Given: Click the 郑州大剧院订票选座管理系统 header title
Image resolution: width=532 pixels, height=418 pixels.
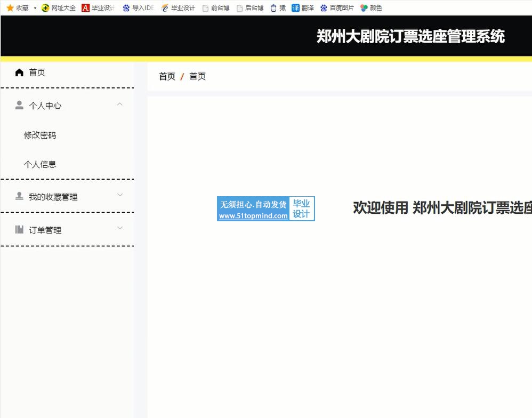Looking at the screenshot, I should coord(410,36).
